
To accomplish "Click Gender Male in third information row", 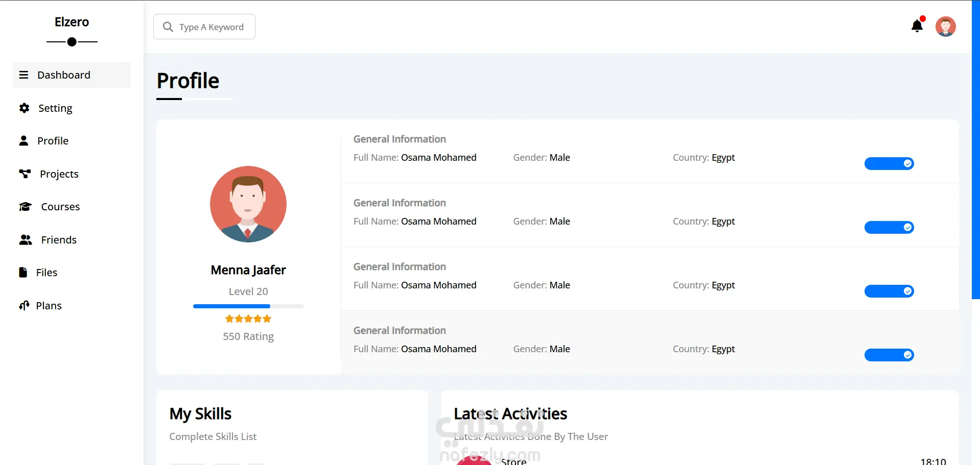I will click(542, 285).
